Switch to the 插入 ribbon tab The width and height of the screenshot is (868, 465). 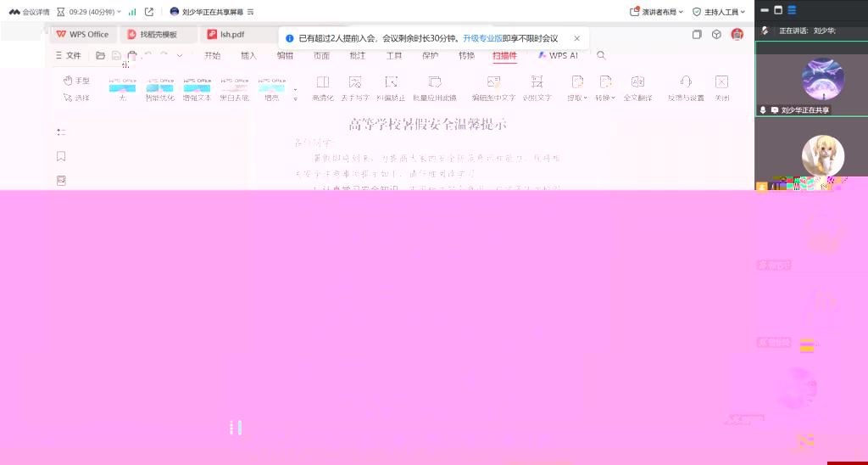[x=248, y=56]
